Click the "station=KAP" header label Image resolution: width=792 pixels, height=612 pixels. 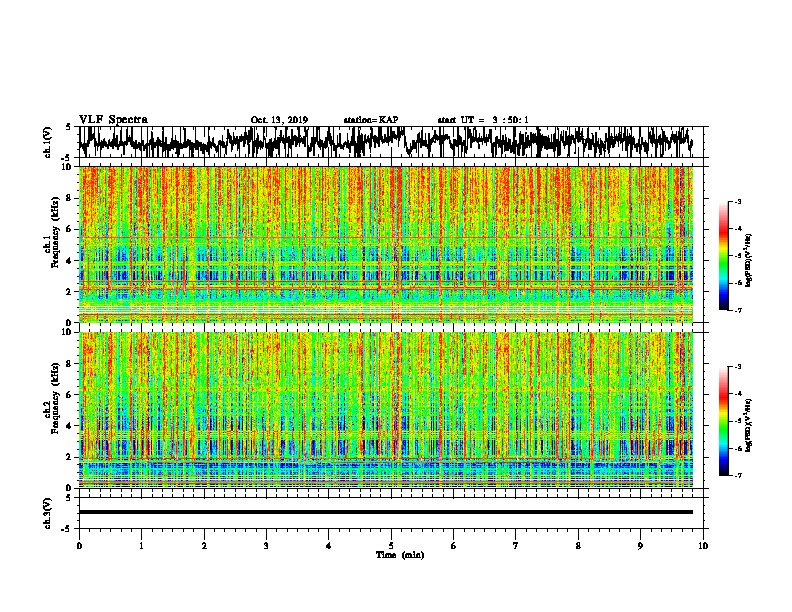pyautogui.click(x=371, y=120)
